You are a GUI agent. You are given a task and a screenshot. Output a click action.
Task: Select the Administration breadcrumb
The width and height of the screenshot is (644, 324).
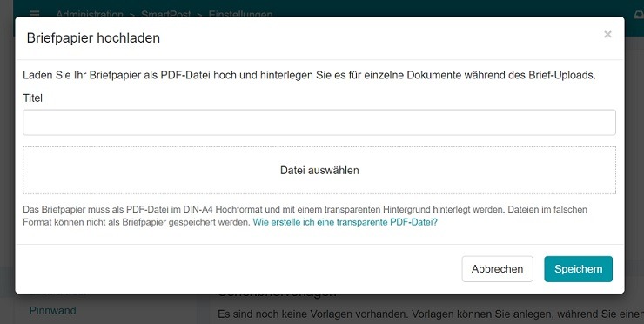click(x=90, y=14)
